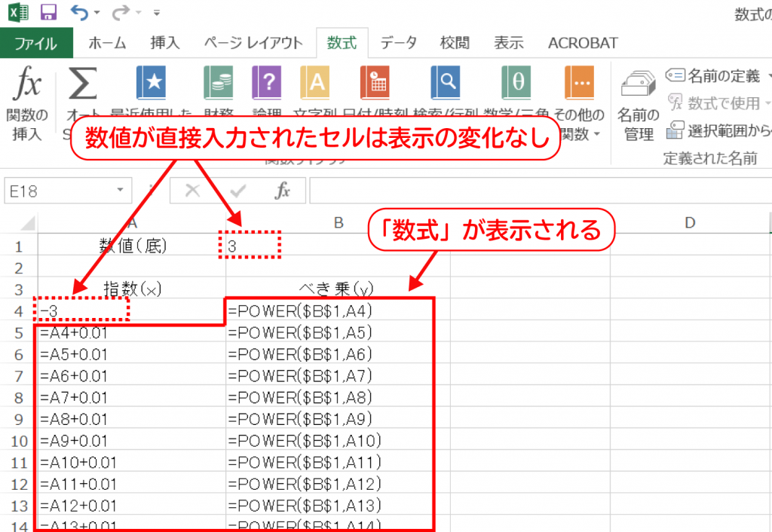Select row 7 header
The height and width of the screenshot is (532, 772).
pos(19,376)
